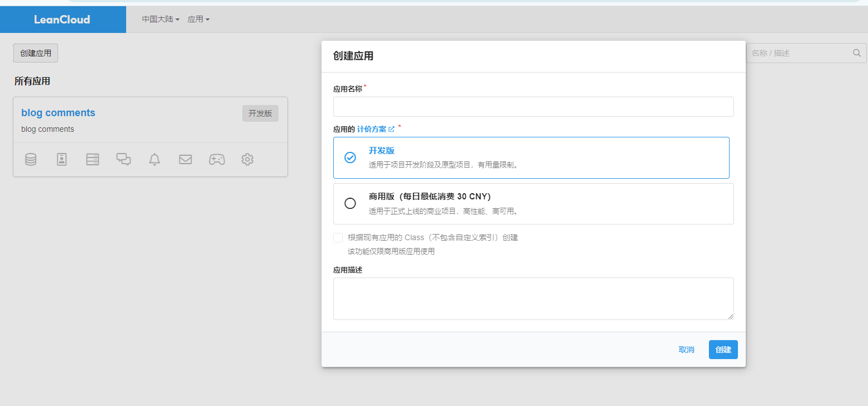The width and height of the screenshot is (868, 406).
Task: Expand the 中国大陆 region dropdown
Action: 160,19
